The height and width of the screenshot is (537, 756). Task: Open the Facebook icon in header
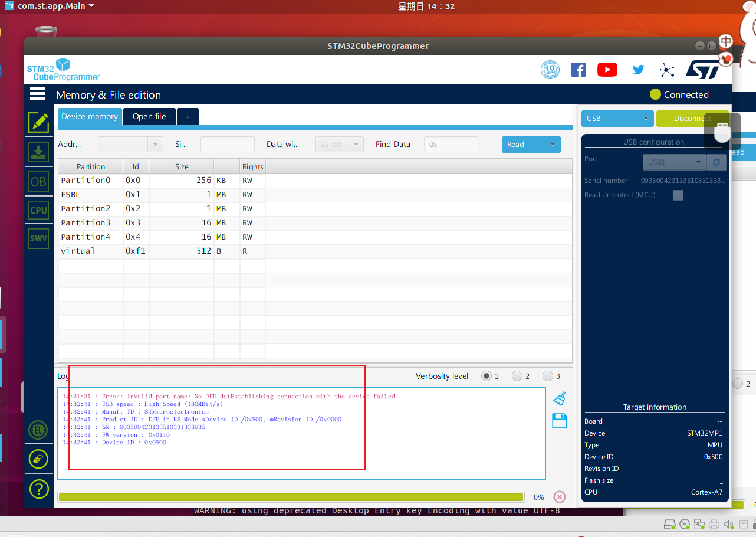tap(578, 70)
